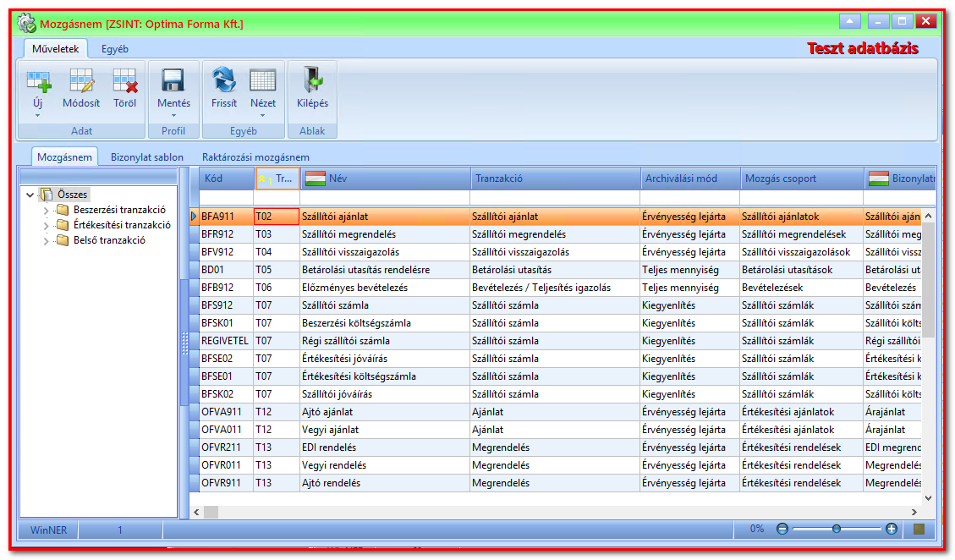Open the Bizonylat sablon tab
This screenshot has height=560, width=955.
click(147, 157)
